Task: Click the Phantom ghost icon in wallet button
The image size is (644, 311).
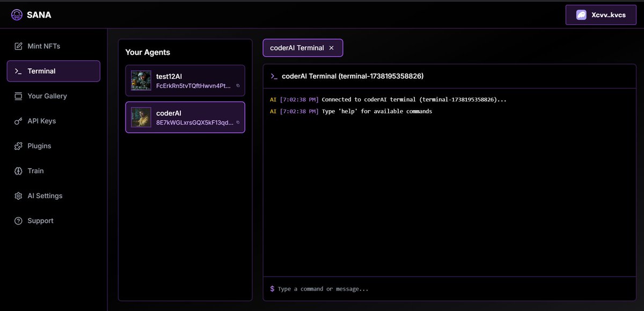Action: (581, 15)
